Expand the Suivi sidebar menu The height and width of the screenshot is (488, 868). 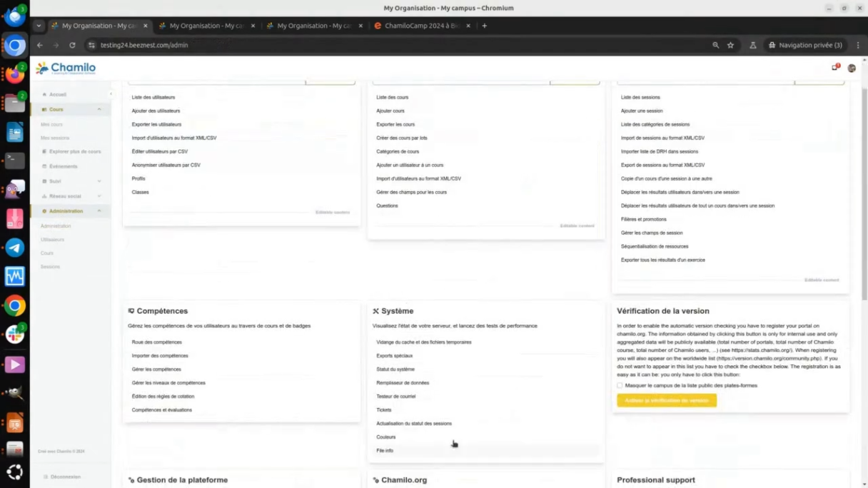(x=99, y=181)
